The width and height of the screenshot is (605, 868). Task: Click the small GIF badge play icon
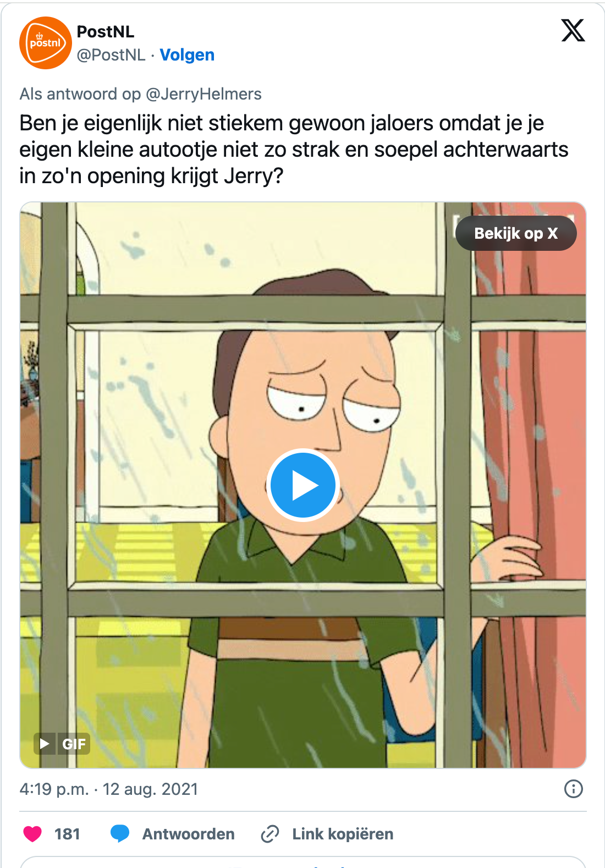pyautogui.click(x=45, y=744)
